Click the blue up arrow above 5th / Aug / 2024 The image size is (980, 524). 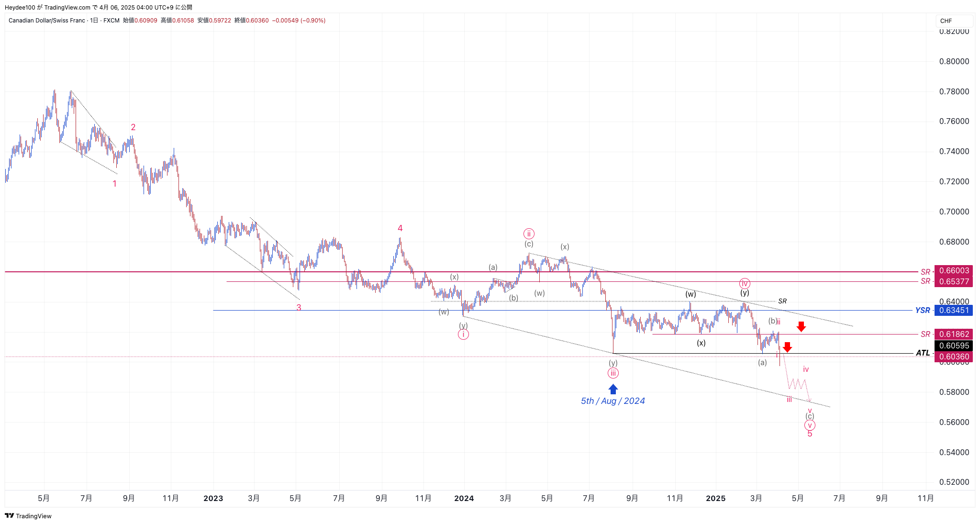pos(613,389)
